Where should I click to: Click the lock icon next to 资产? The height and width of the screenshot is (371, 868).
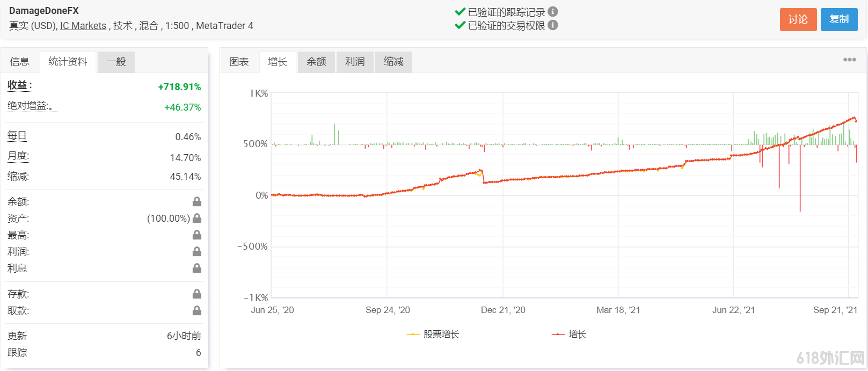[x=197, y=219]
